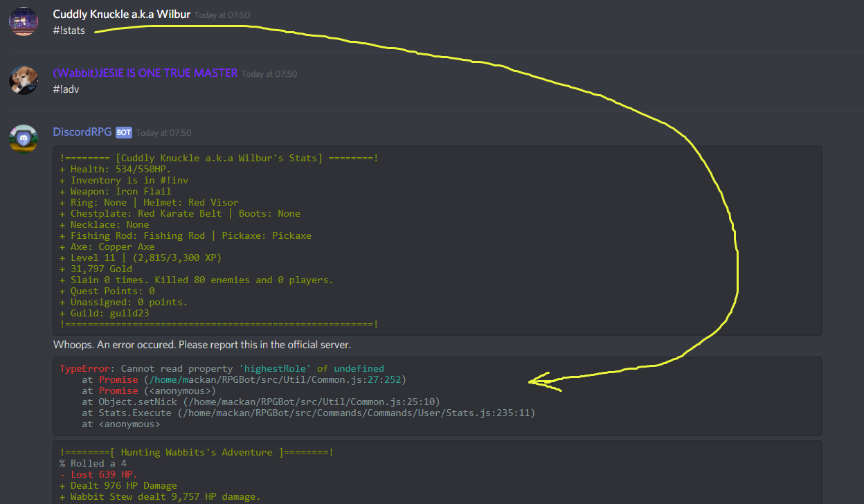Click the stats header line for Wilbur
This screenshot has width=864, height=504.
click(x=219, y=158)
